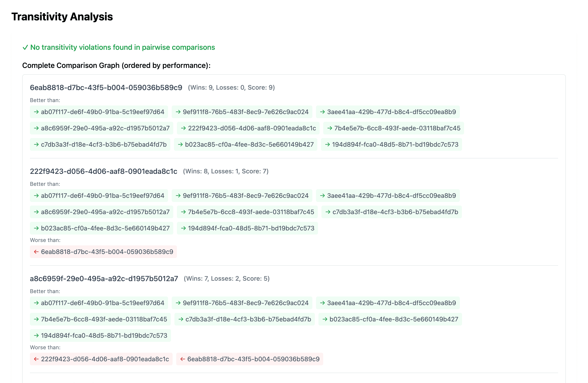The image size is (588, 383).
Task: Select the a8c6959f-29e0-495a-a92c-d1957b5012a7 section heading
Action: [x=104, y=279]
